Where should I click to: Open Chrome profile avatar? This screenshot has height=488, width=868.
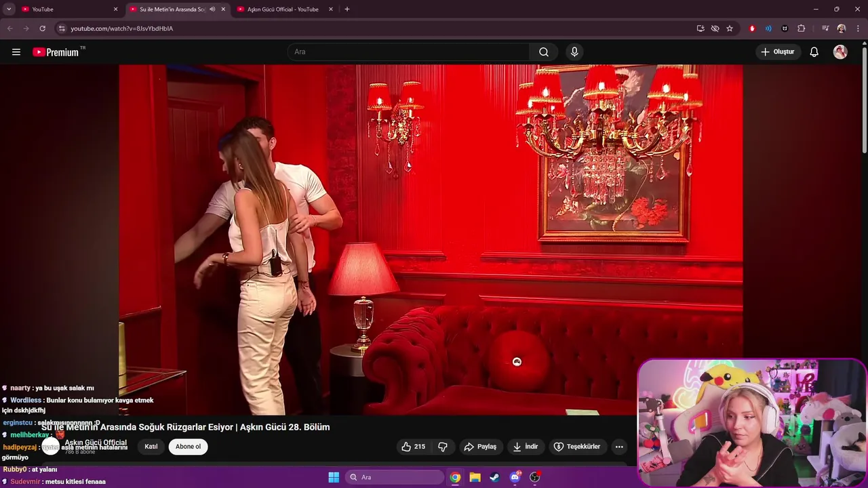842,28
